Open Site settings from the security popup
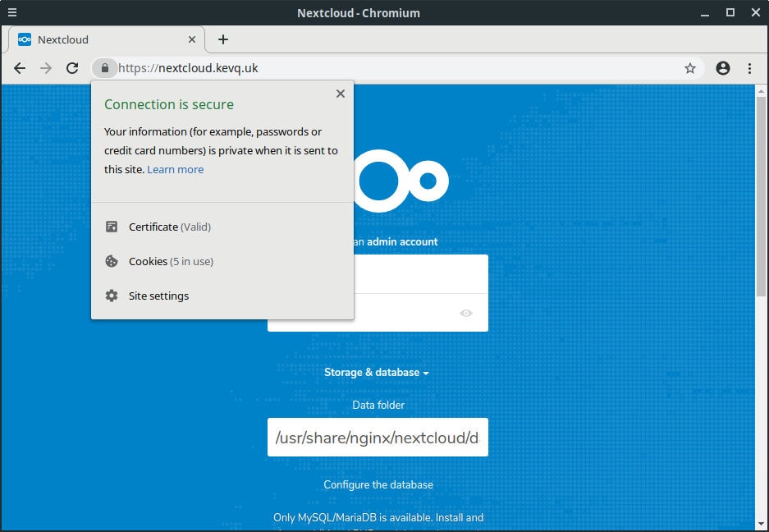This screenshot has width=769, height=532. click(158, 296)
